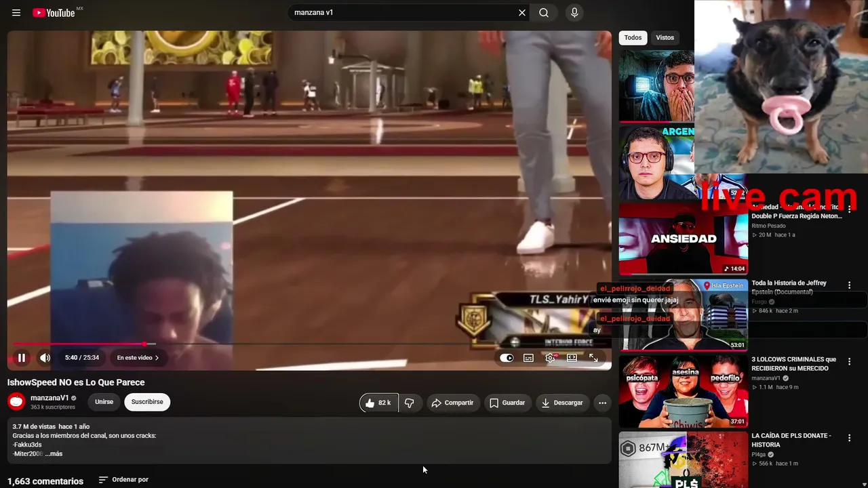This screenshot has height=488, width=868.
Task: Open the shocked man at computer thumbnail
Action: click(656, 86)
